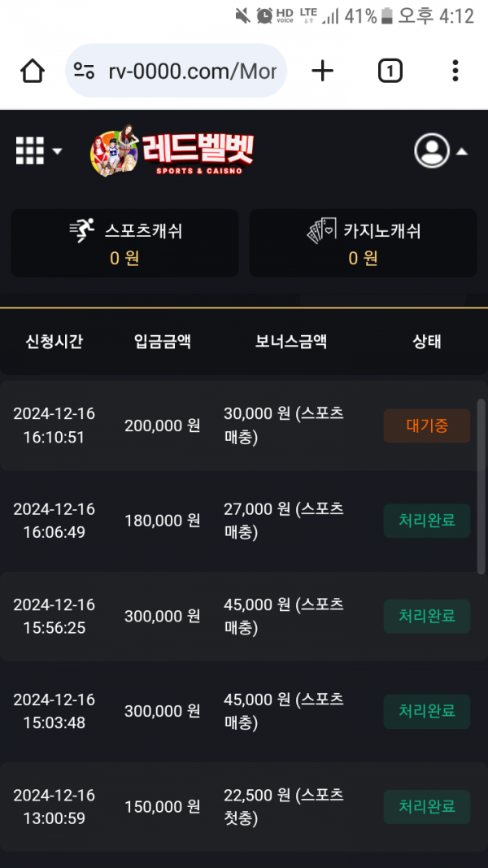Open a new browser tab with plus icon
Screen dimensions: 488x868
click(x=323, y=72)
